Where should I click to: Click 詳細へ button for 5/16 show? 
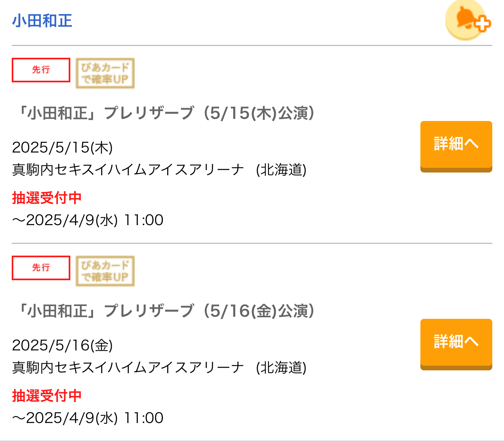tap(456, 344)
